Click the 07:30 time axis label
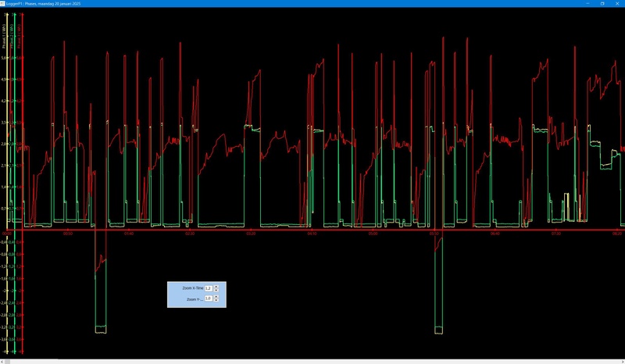The image size is (625, 364). (555, 234)
